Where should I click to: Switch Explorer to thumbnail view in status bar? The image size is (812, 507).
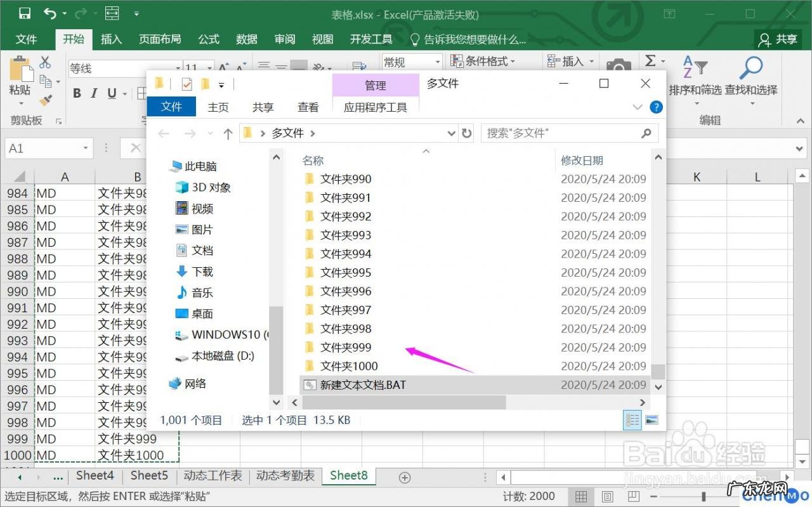(651, 420)
